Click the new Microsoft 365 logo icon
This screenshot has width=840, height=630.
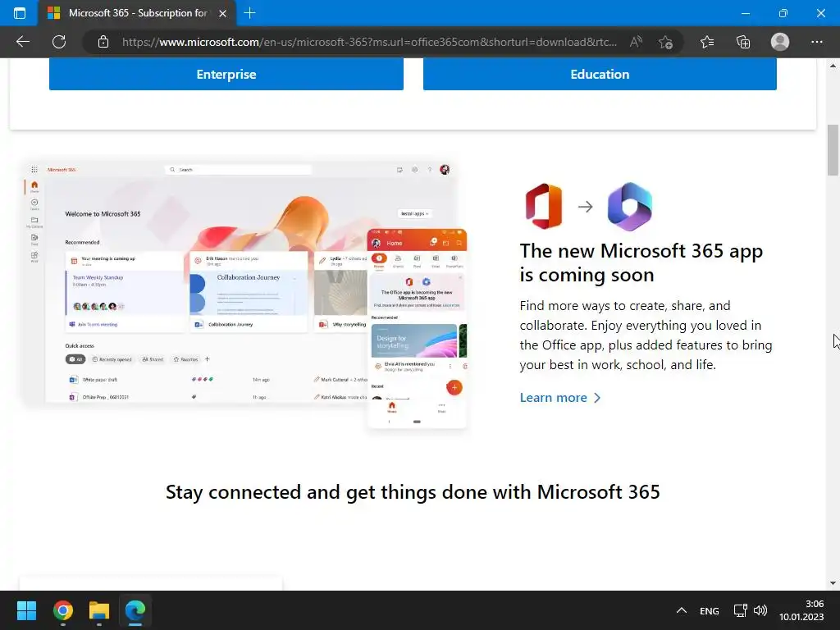point(630,206)
